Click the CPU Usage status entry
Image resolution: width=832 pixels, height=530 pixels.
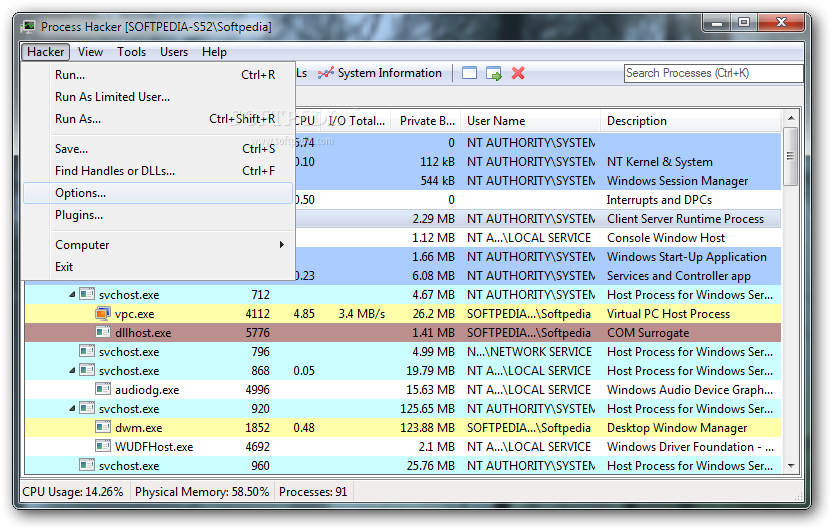73,492
